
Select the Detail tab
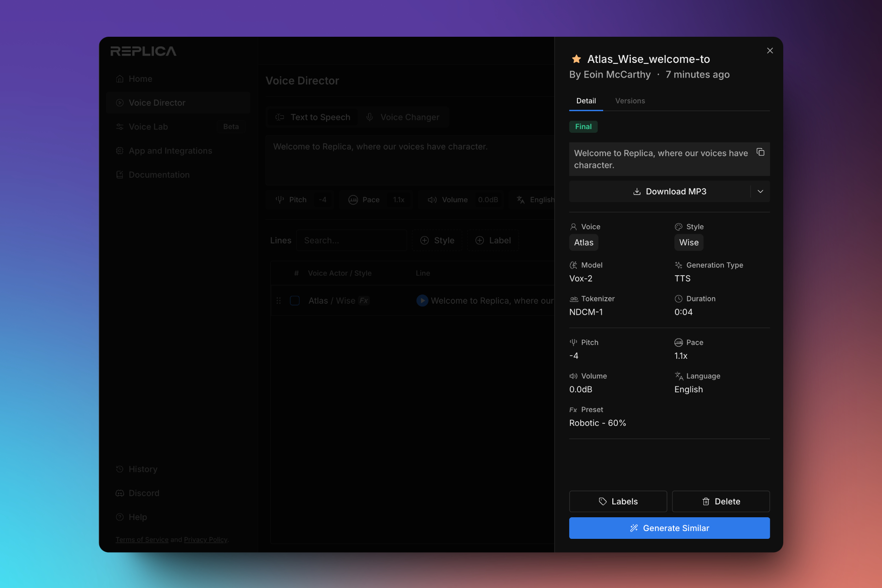point(586,101)
